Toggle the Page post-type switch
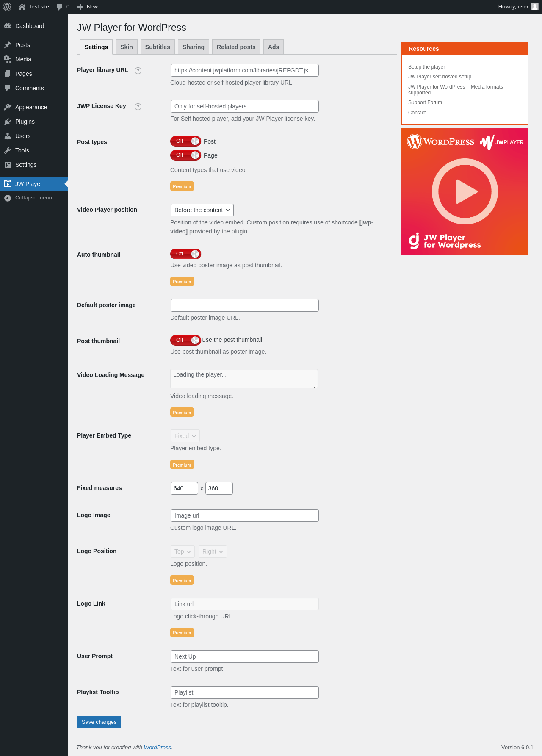The image size is (542, 756). coord(185,155)
